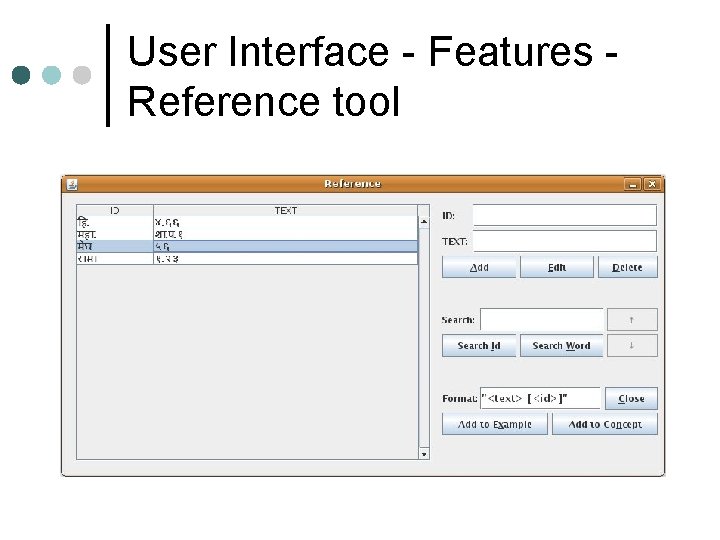Image resolution: width=720 pixels, height=540 pixels.
Task: Click the Add button
Action: point(479,267)
